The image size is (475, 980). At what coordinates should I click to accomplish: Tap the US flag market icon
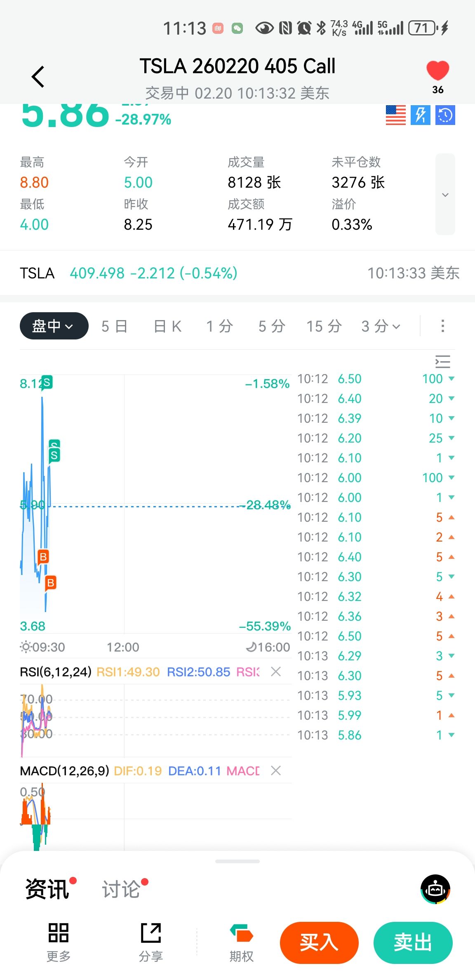pyautogui.click(x=395, y=115)
